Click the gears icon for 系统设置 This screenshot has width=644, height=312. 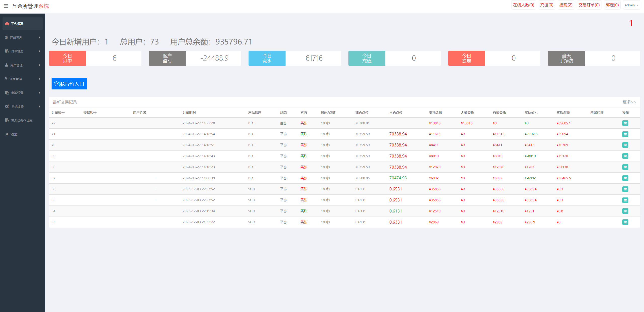(7, 107)
